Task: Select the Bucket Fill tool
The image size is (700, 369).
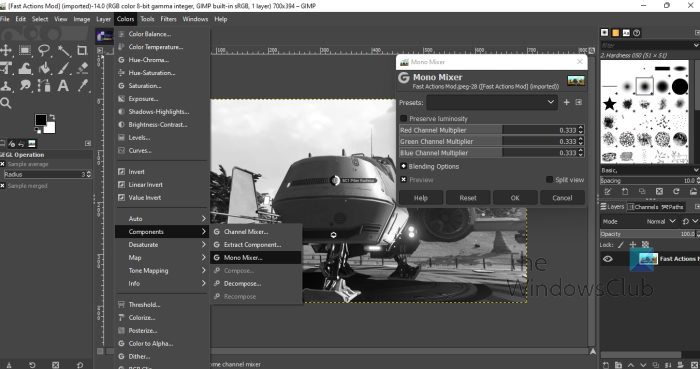Action: [44, 68]
